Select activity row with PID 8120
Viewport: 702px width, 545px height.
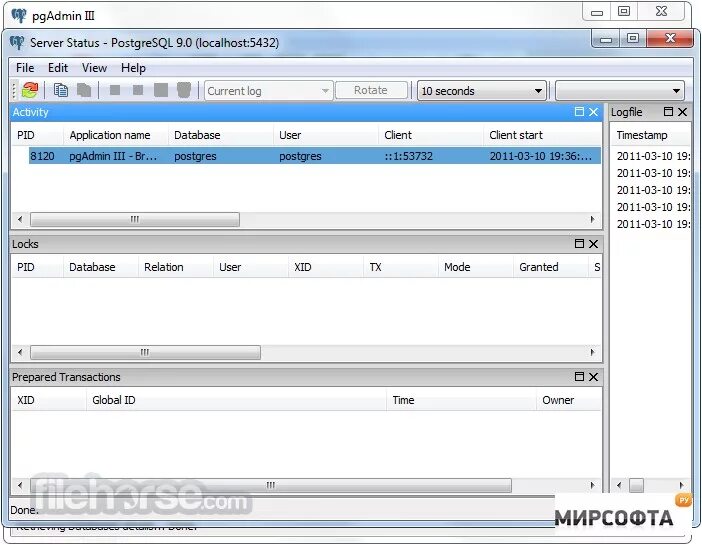[x=315, y=156]
